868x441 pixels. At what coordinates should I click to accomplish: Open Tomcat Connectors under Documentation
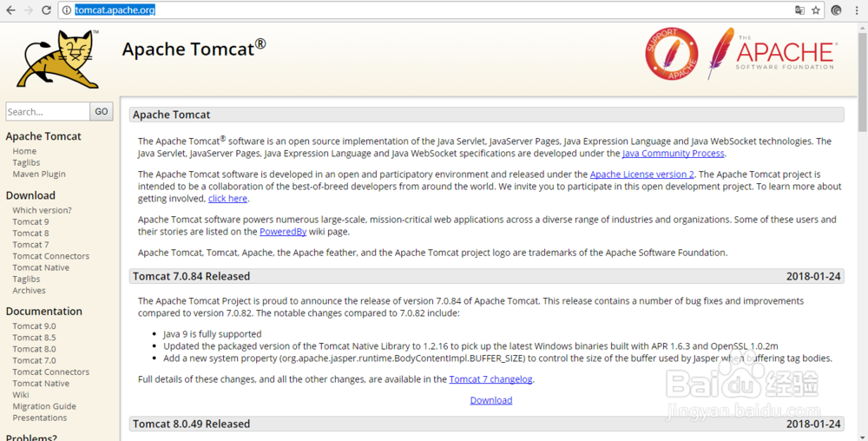click(x=51, y=372)
